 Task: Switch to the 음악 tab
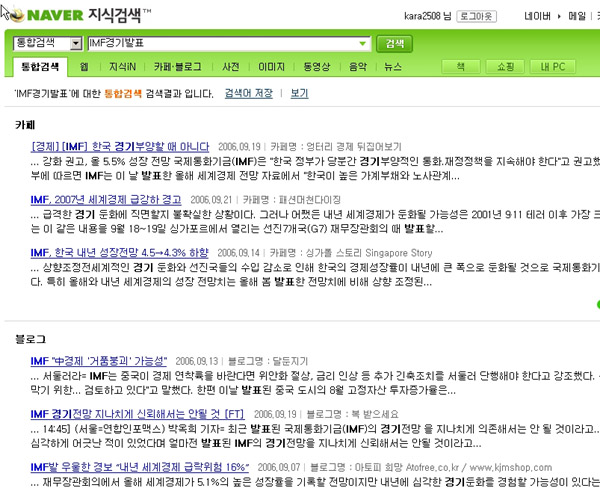(358, 67)
